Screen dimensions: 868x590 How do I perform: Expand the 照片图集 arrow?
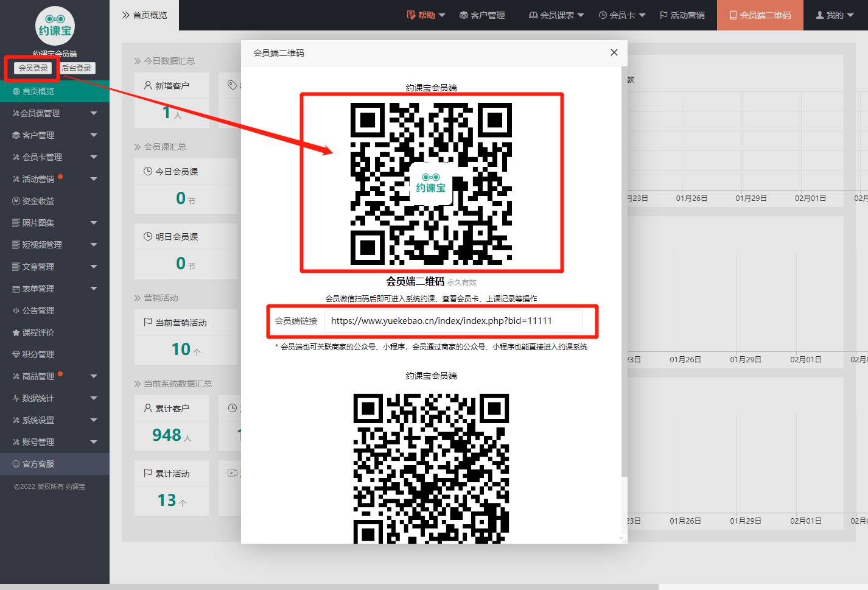coord(94,223)
